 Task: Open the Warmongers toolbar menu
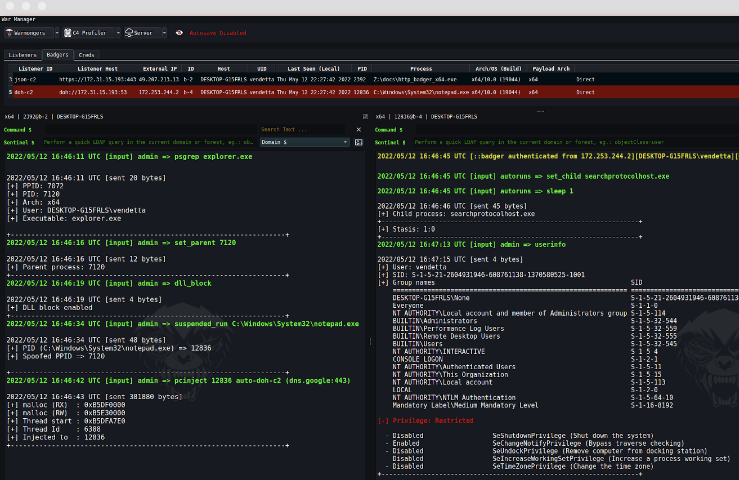[28, 33]
